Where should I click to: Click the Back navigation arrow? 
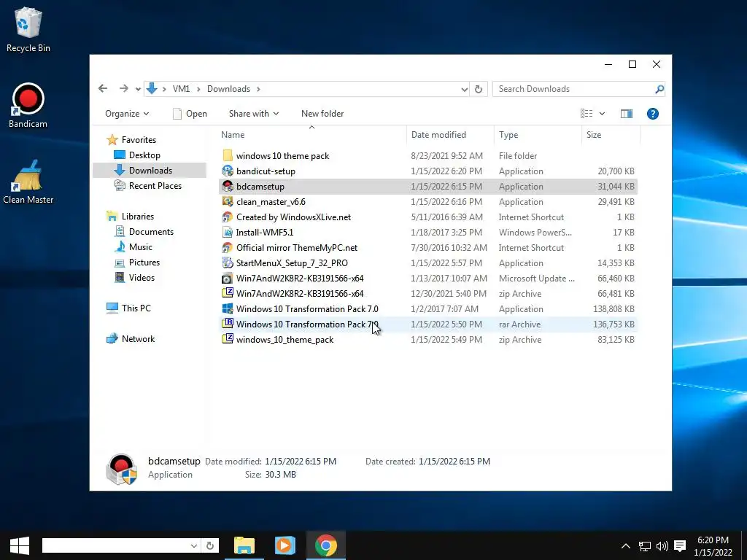pos(102,88)
